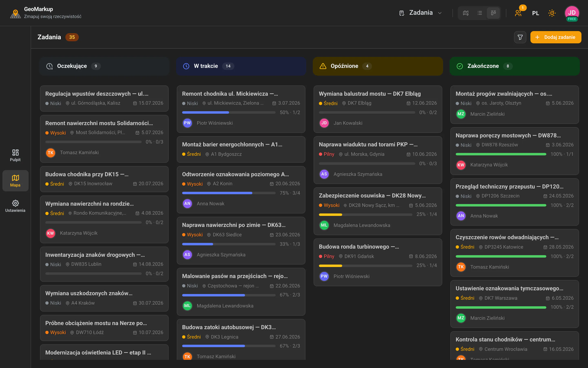Open Wymiana uszkodzonych znaków task title
588x368 pixels.
[x=89, y=293]
